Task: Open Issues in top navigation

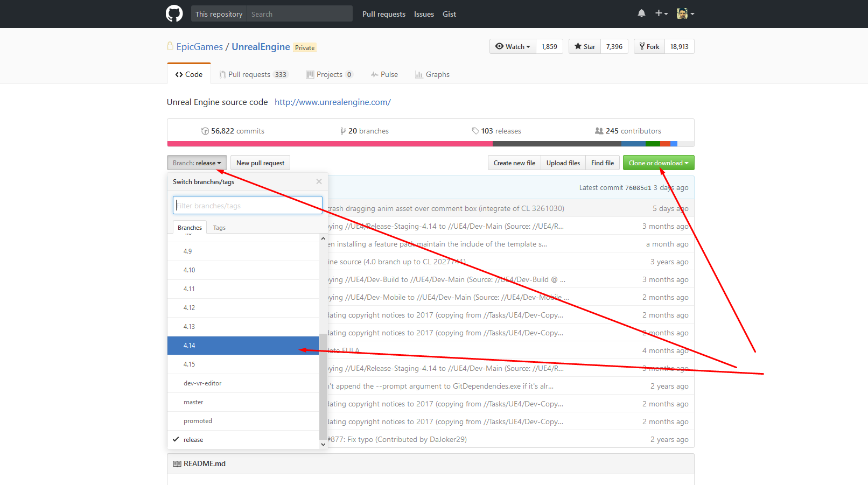Action: [x=424, y=14]
